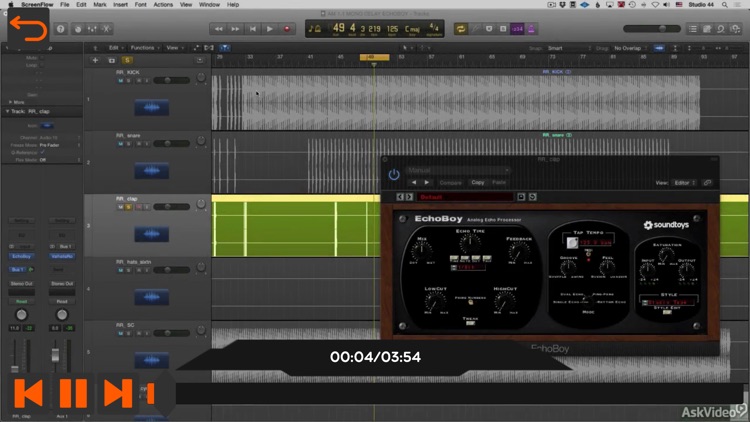This screenshot has width=750, height=422.
Task: Click the EchoBoy Tweak button
Action: (x=470, y=324)
